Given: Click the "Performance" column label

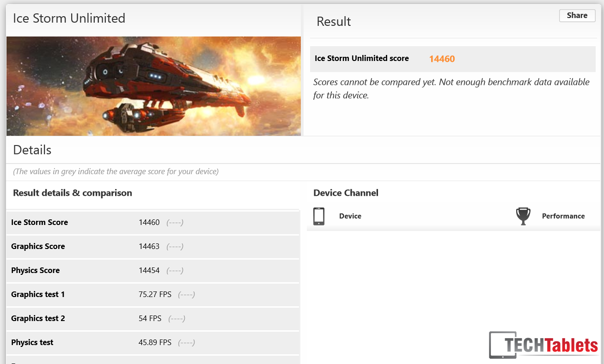Looking at the screenshot, I should 563,216.
